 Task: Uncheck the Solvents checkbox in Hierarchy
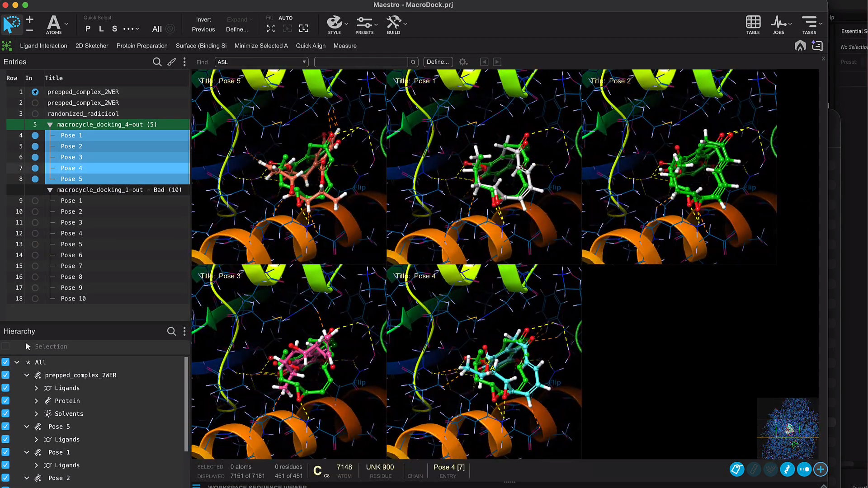coord(5,413)
